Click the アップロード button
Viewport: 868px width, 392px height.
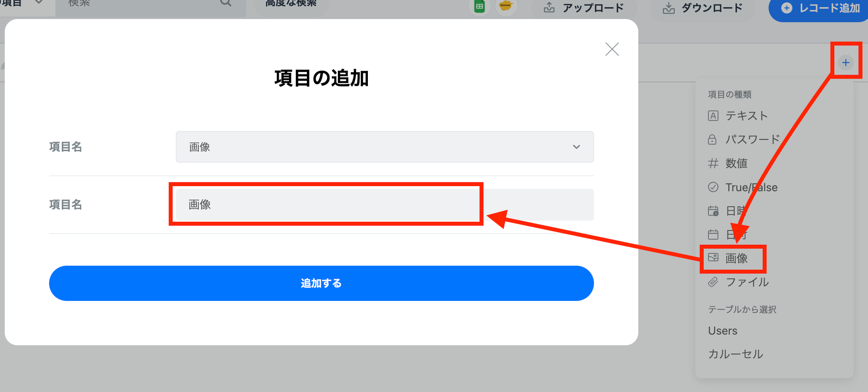pyautogui.click(x=584, y=8)
